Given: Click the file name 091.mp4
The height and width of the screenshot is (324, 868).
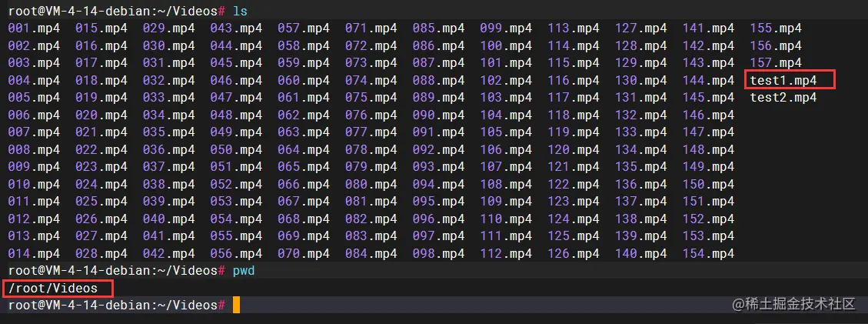Looking at the screenshot, I should point(438,133).
